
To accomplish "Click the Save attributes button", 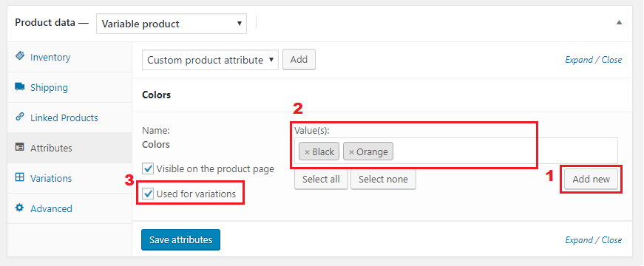I will coord(180,239).
